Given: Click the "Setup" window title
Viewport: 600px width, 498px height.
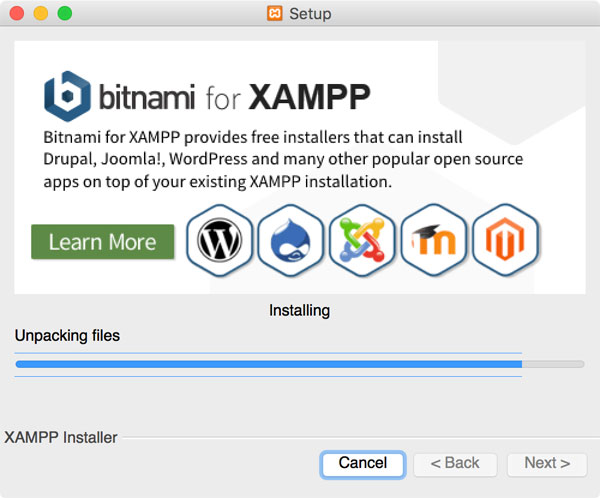Looking at the screenshot, I should [x=310, y=14].
